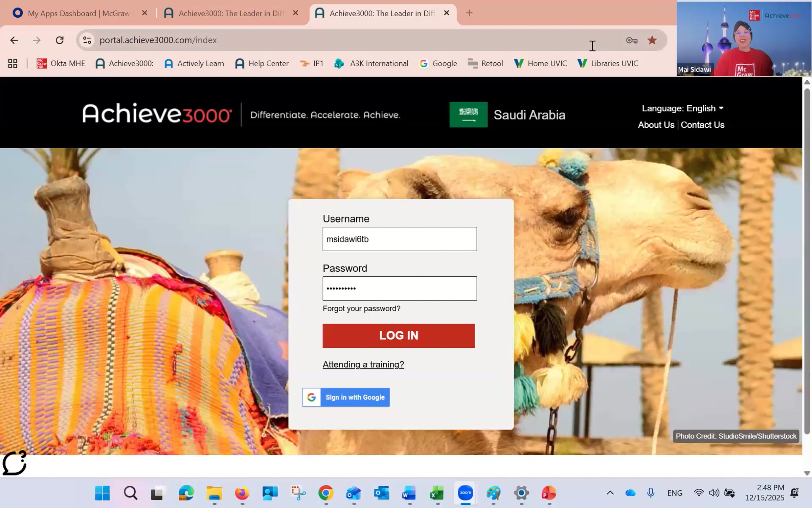Click the bookmark star icon
812x508 pixels.
pos(652,40)
